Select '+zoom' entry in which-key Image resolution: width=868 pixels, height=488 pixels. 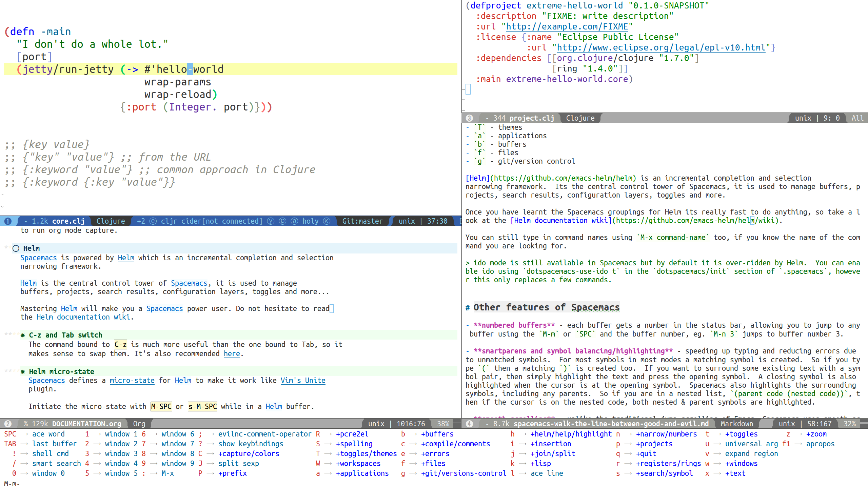pyautogui.click(x=816, y=434)
